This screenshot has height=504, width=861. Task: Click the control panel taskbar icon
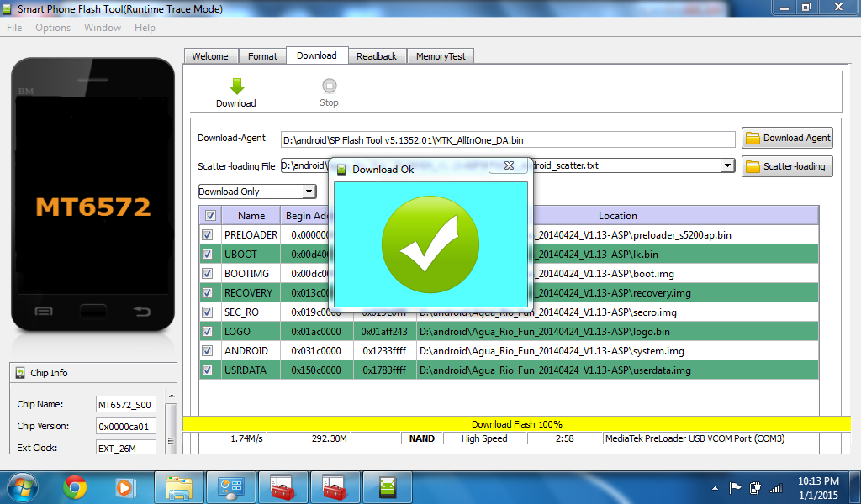[x=230, y=487]
